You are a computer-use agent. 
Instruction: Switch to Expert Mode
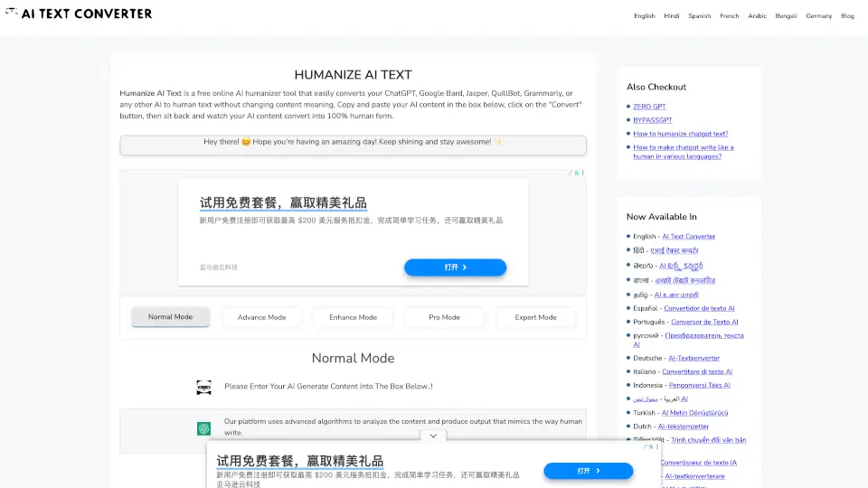535,317
